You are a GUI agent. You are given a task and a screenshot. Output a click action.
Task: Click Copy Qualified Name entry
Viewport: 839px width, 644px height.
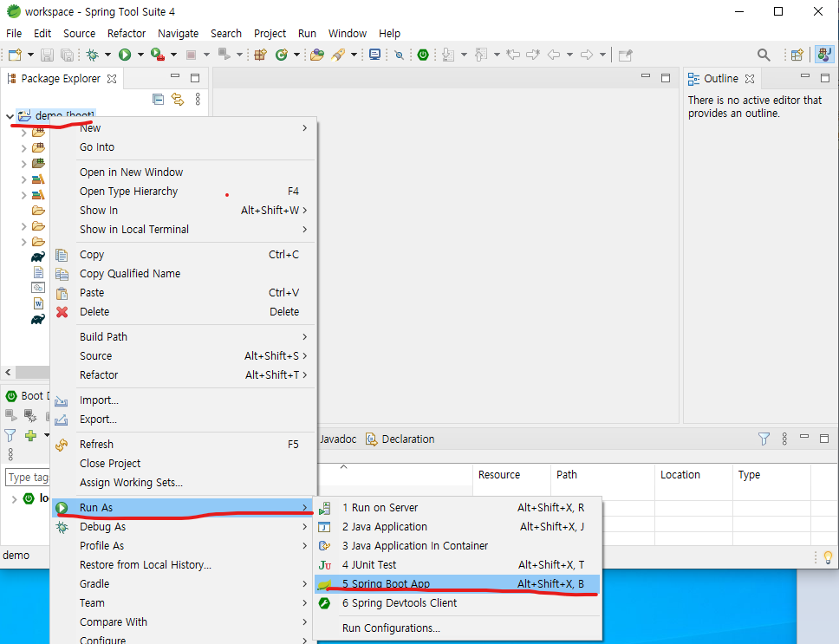(183, 274)
